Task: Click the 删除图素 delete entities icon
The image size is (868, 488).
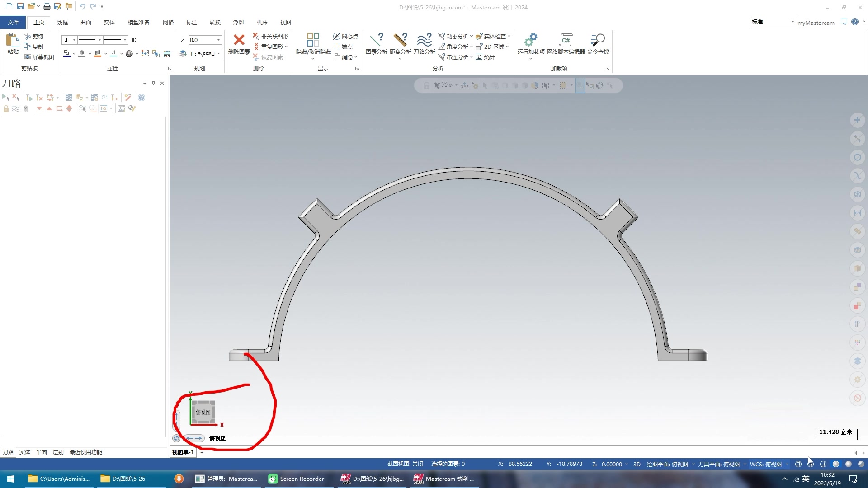Action: 239,41
